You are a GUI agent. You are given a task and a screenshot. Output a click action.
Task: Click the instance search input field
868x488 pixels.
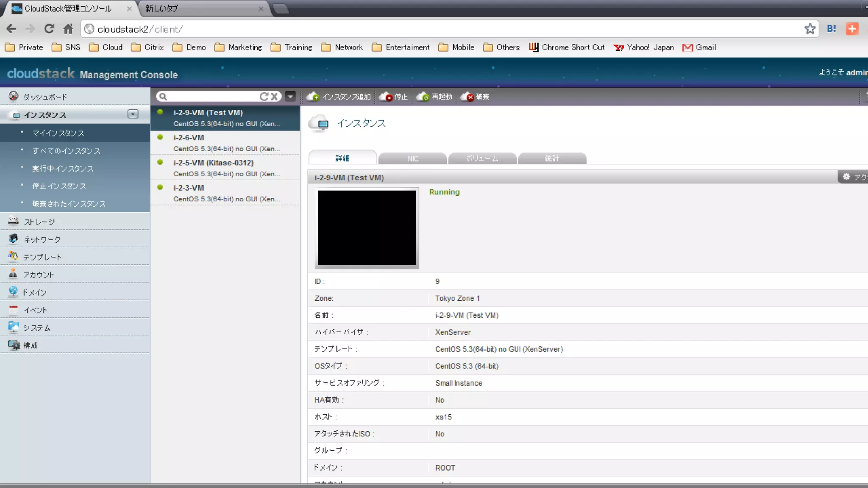point(212,97)
